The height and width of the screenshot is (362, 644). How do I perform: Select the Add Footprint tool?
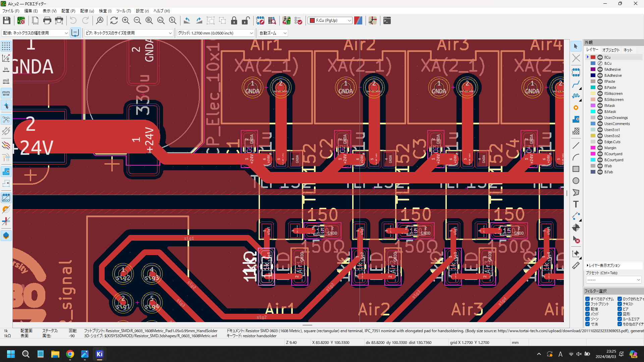click(x=576, y=72)
